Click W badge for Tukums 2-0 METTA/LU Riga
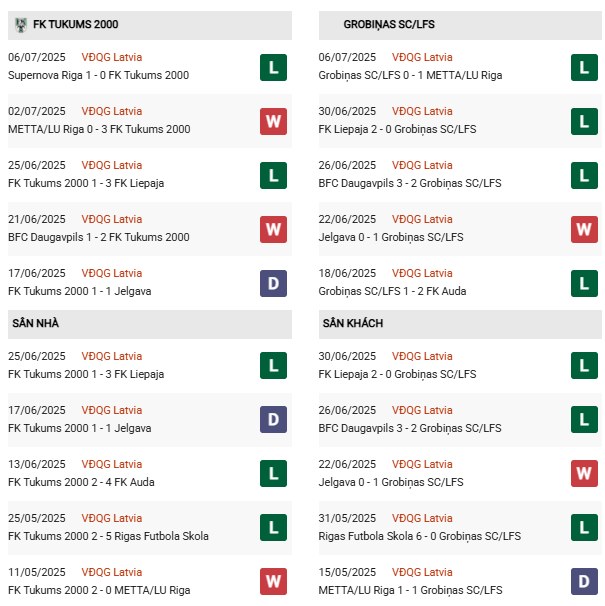The image size is (605, 606). 273,582
